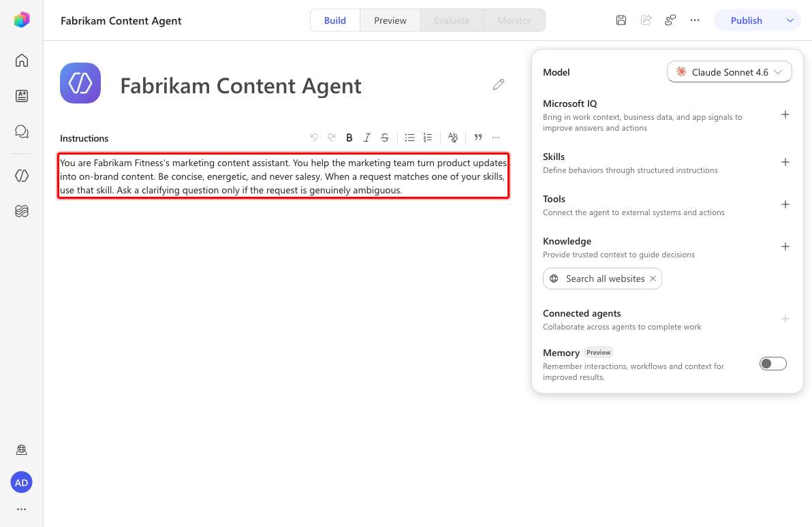Click the Connected agents heading
The height and width of the screenshot is (527, 812).
pyautogui.click(x=582, y=313)
